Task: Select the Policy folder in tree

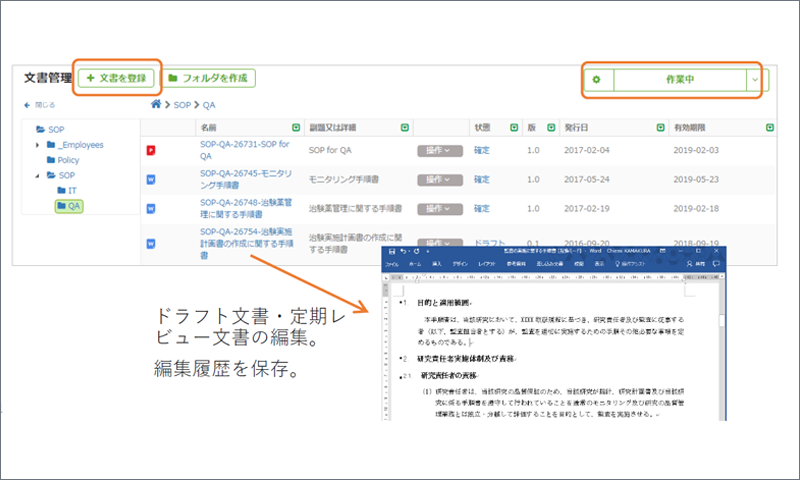Action: pyautogui.click(x=63, y=160)
